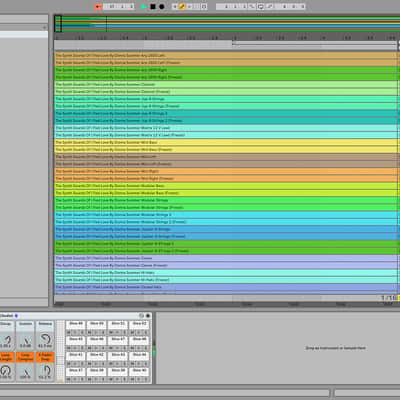Select the Clavinet clip
The width and height of the screenshot is (400, 400).
click(x=226, y=84)
